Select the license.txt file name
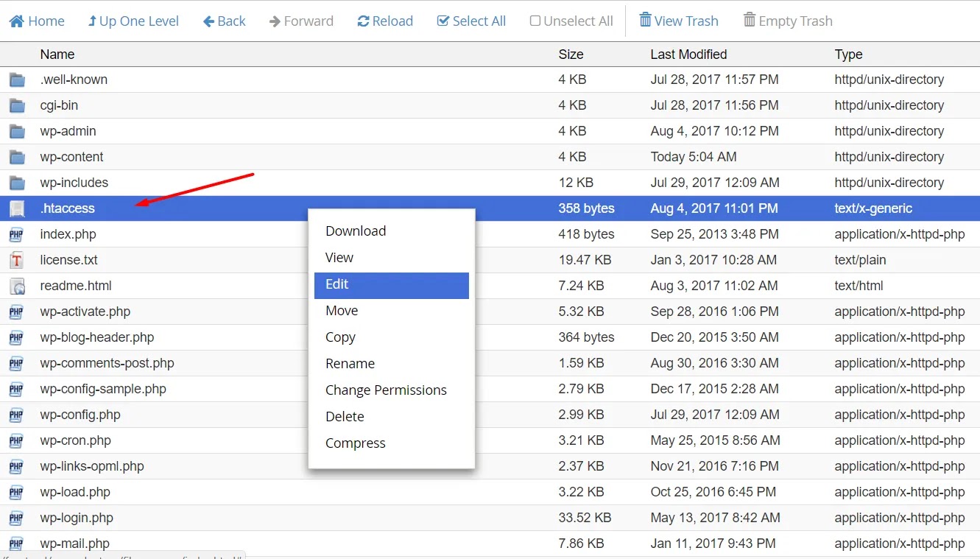 click(68, 260)
